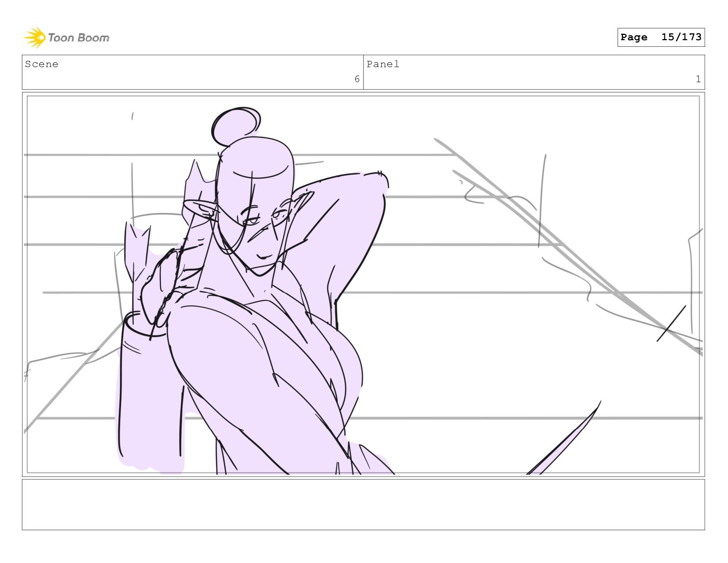
Task: Click the "Scene" header label
Action: coord(42,64)
